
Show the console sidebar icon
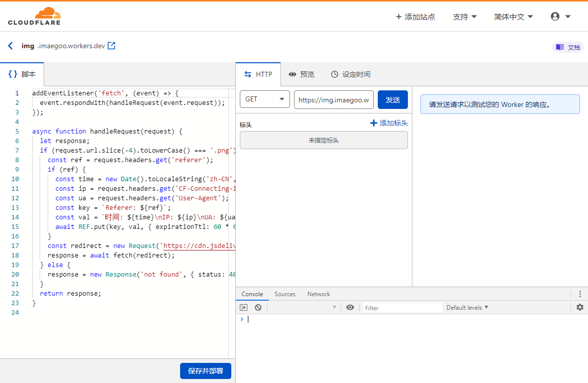[244, 308]
